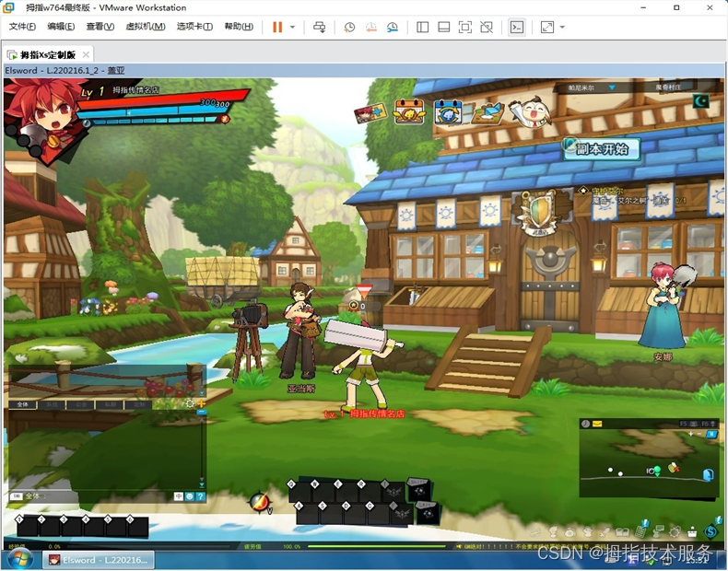Screen dimensions: 728x571
Task: Open the blue calendar attendance icon
Action: pyautogui.click(x=448, y=112)
